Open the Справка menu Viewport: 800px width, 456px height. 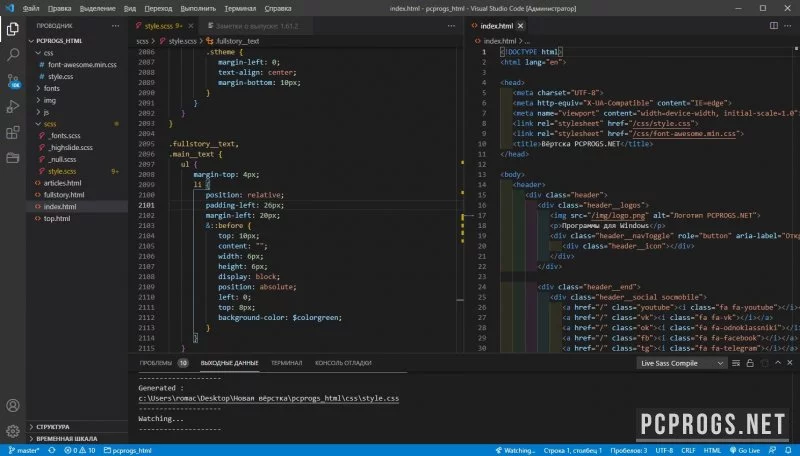[x=278, y=8]
